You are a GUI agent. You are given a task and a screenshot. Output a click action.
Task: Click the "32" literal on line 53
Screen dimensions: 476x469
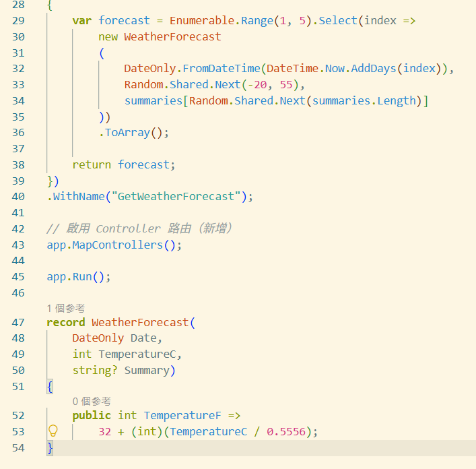pos(105,432)
